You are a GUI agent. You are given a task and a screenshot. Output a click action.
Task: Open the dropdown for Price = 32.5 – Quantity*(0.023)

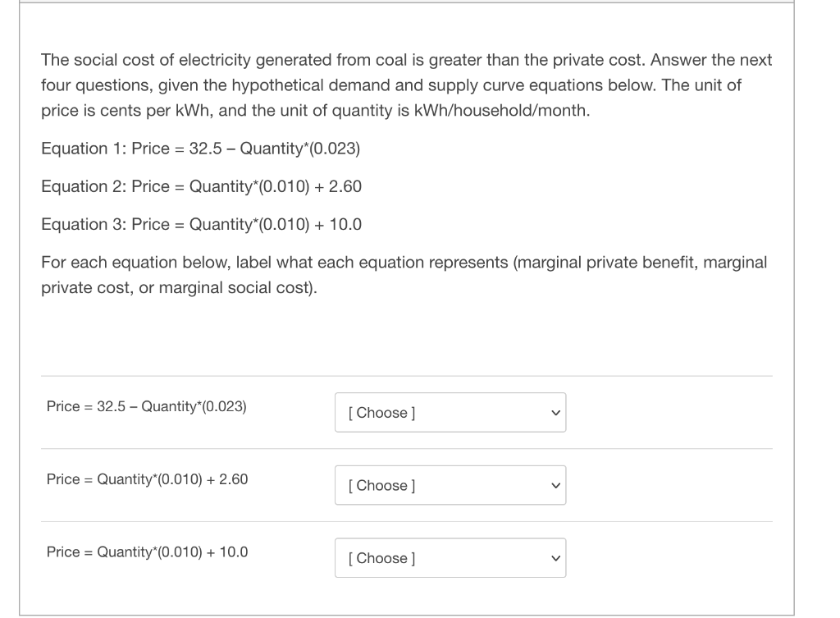[x=450, y=412]
